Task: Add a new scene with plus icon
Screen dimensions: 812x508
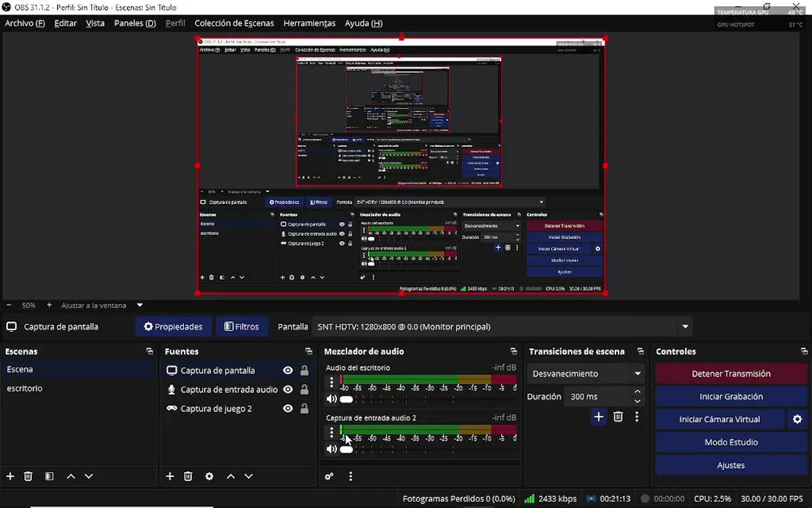Action: click(10, 476)
